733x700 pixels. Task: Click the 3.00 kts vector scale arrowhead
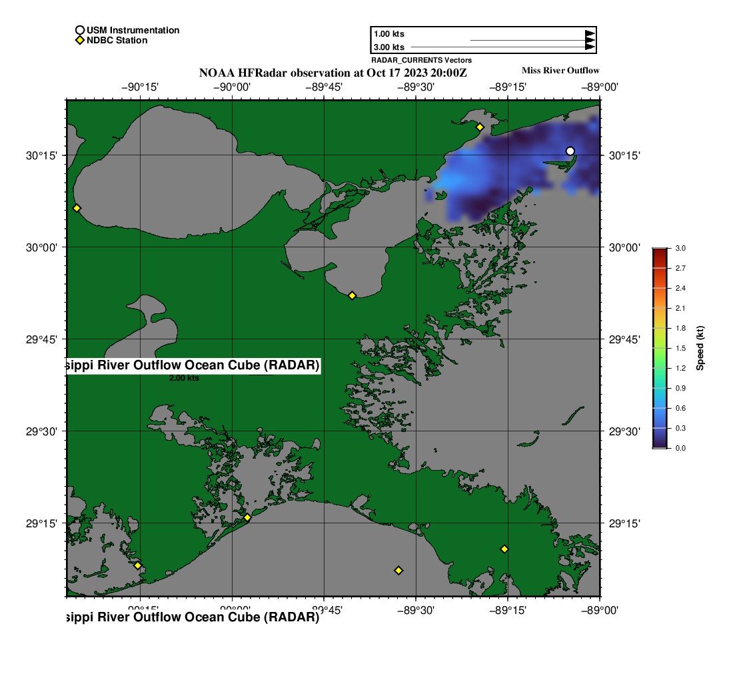[590, 47]
